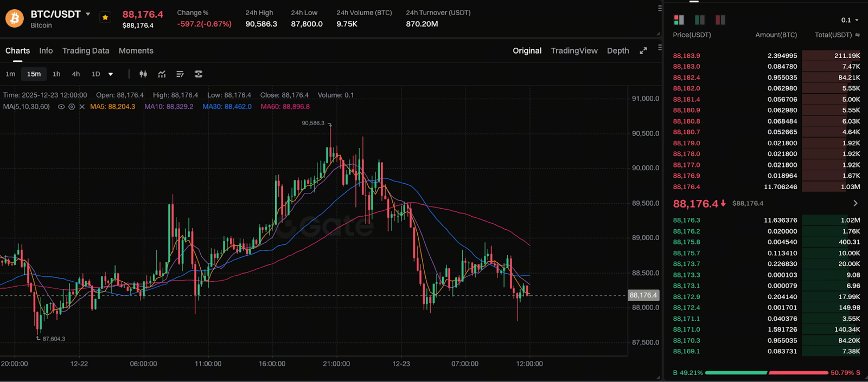Switch to the Charts tab

[18, 50]
